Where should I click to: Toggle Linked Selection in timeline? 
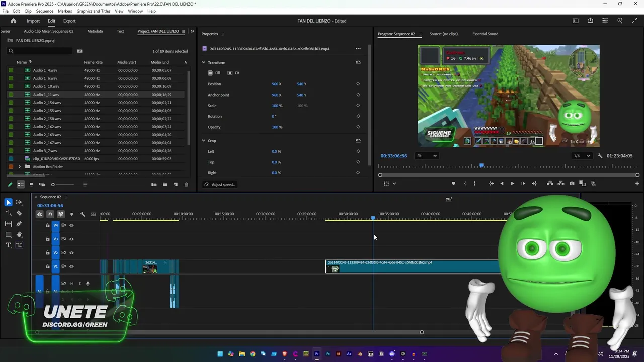[61, 214]
